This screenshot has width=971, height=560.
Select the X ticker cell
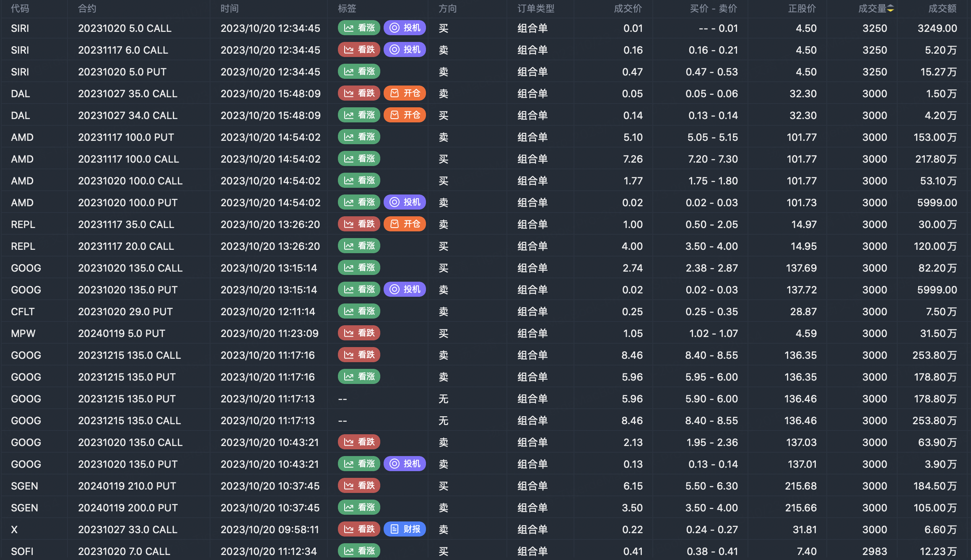pos(14,530)
